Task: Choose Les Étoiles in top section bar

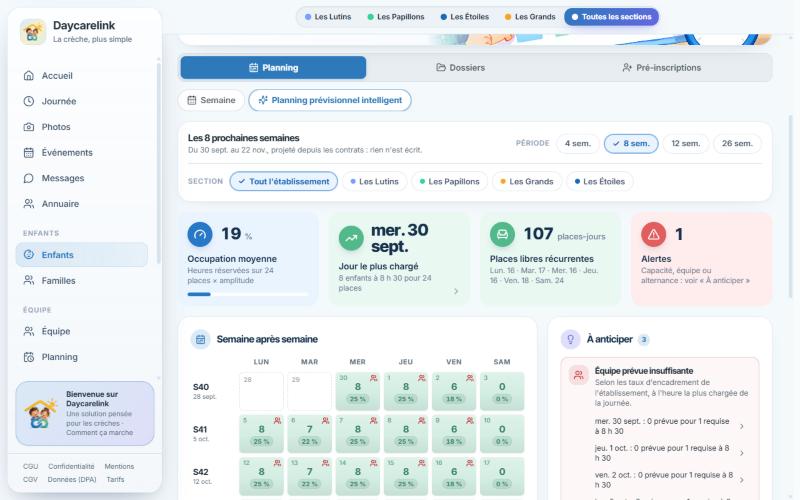Action: 465,17
